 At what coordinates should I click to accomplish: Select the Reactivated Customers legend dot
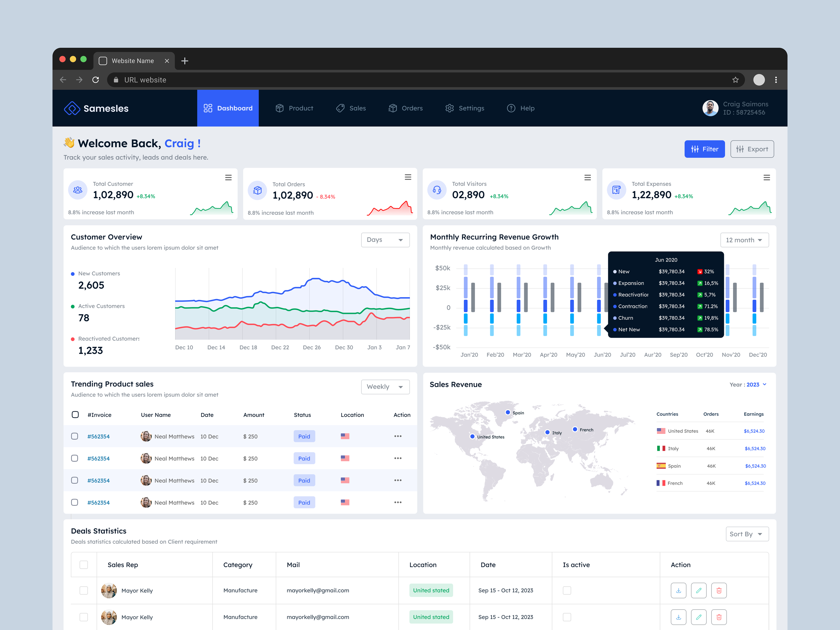[x=73, y=339]
